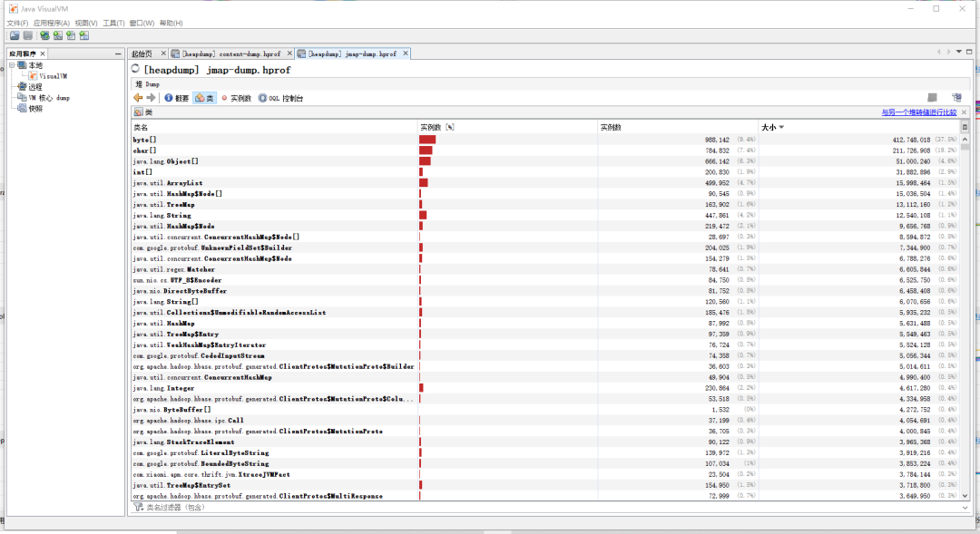Open the class filter dropdown at bottom right
980x534 pixels.
pos(965,507)
